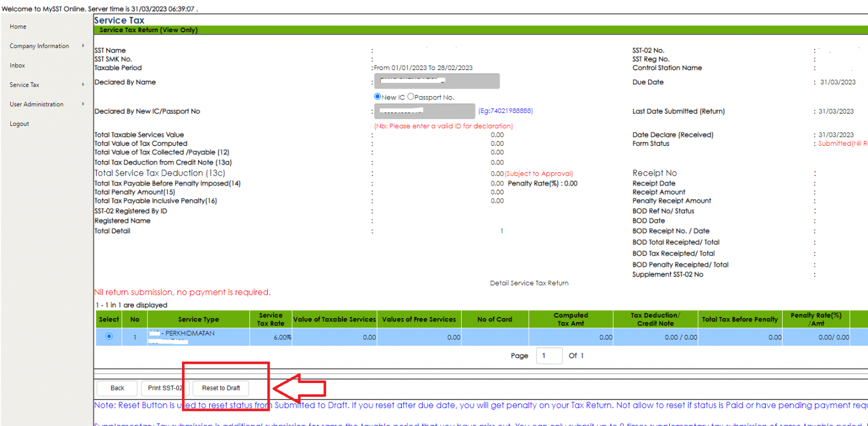Click the Reset to Draft button
The width and height of the screenshot is (868, 426).
click(220, 388)
